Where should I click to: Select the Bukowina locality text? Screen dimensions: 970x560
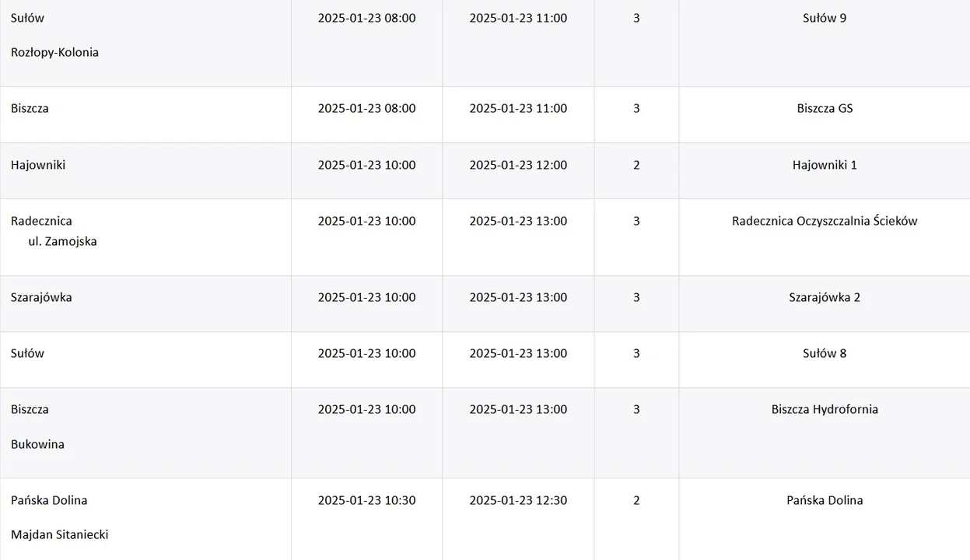37,444
